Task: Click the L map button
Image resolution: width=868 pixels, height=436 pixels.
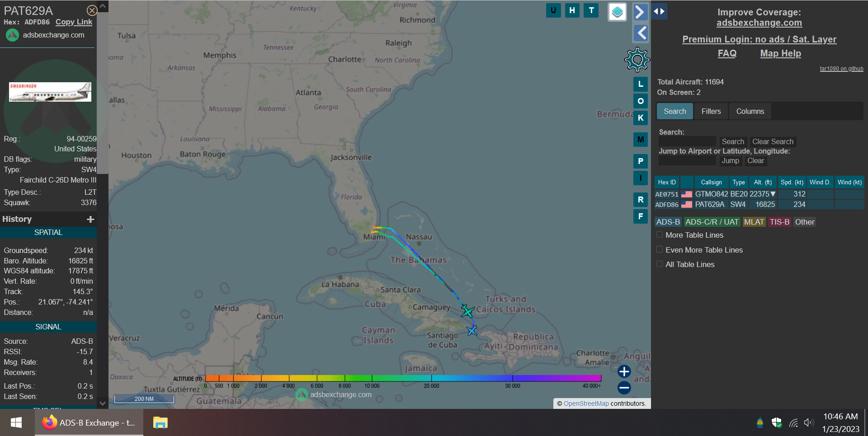Action: (641, 84)
